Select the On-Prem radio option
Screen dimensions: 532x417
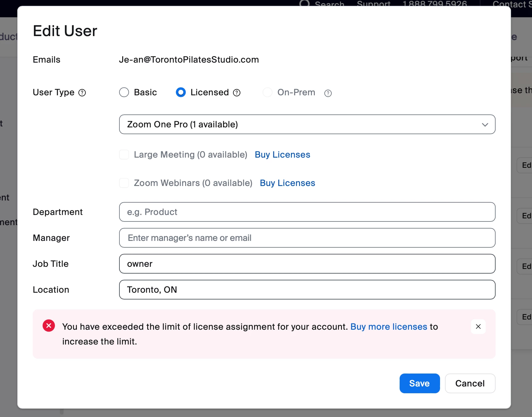click(x=268, y=92)
